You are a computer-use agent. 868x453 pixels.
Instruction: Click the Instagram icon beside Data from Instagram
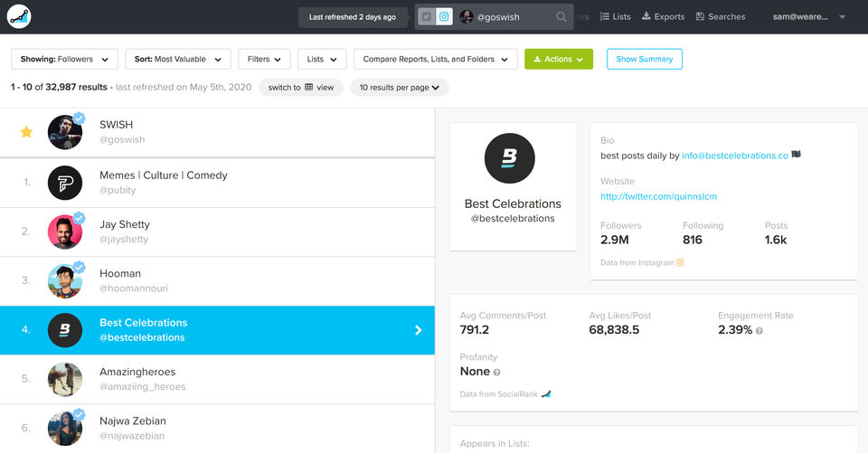(680, 262)
